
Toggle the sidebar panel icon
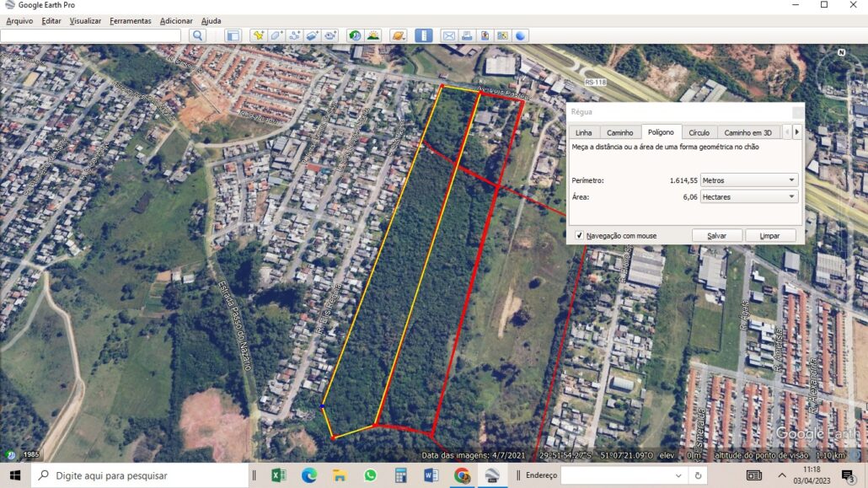click(233, 36)
